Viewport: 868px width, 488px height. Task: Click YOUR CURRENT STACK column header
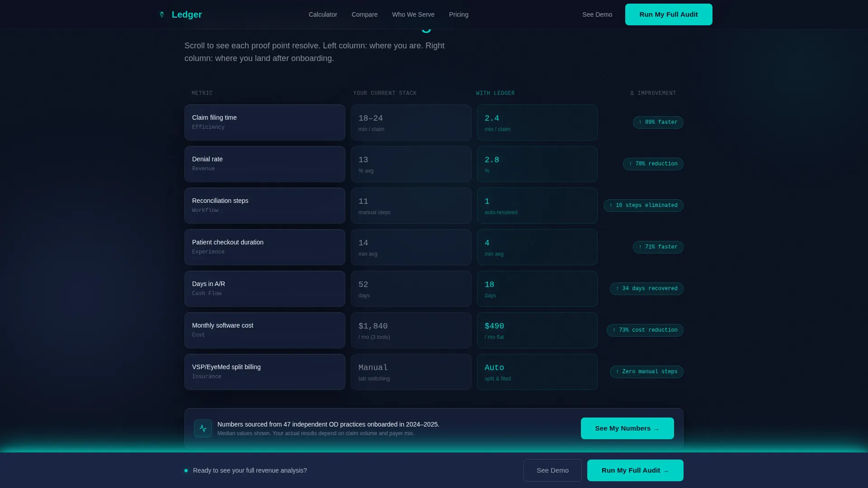(385, 93)
